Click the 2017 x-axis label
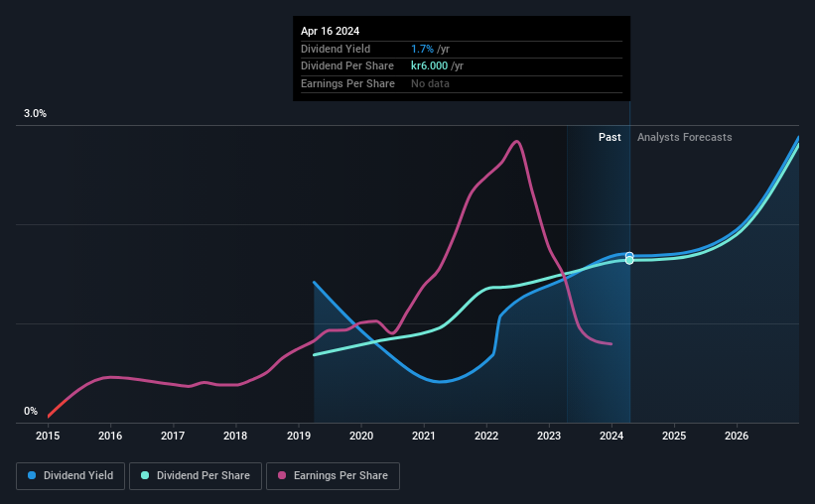This screenshot has height=504, width=815. coord(173,436)
